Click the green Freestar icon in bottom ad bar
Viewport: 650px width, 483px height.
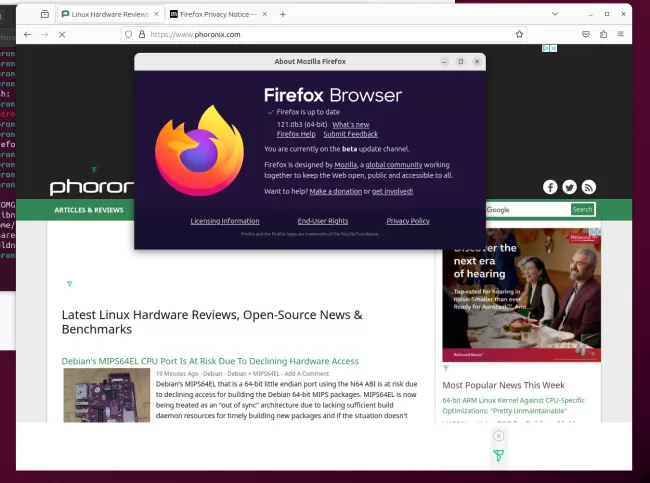pos(499,456)
